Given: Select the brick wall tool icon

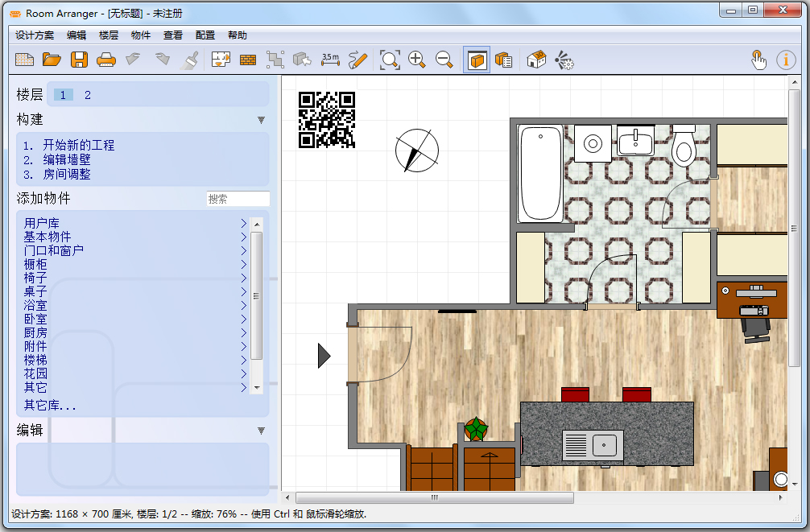Looking at the screenshot, I should click(x=248, y=60).
